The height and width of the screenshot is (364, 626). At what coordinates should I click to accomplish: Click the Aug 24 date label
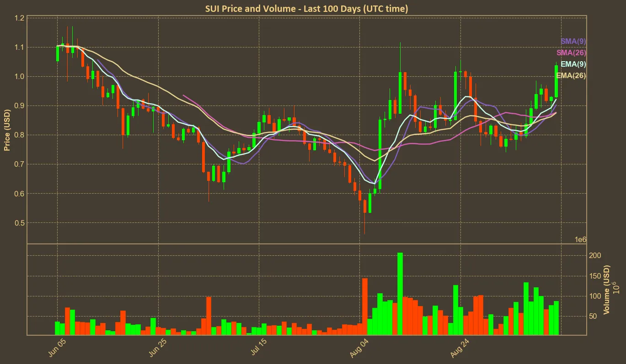[460, 348]
